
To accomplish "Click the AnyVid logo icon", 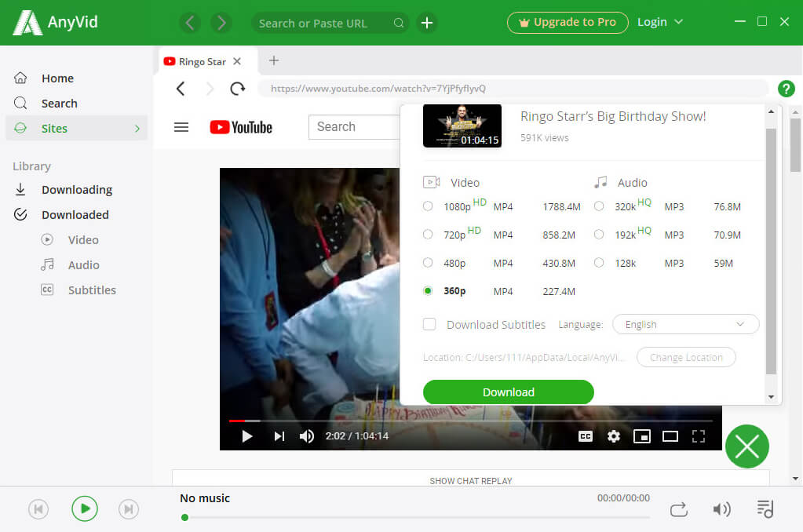I will tap(27, 23).
